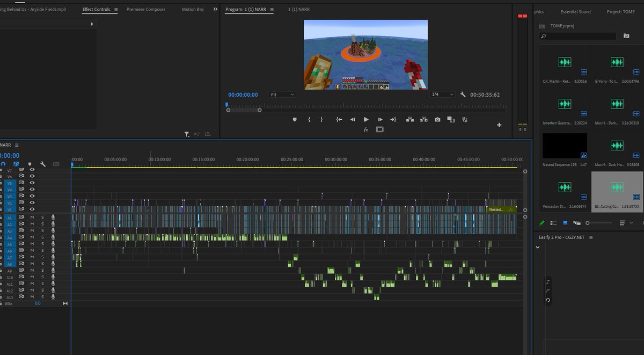Select List view in the Project panel
644x355 pixels.
click(x=553, y=223)
